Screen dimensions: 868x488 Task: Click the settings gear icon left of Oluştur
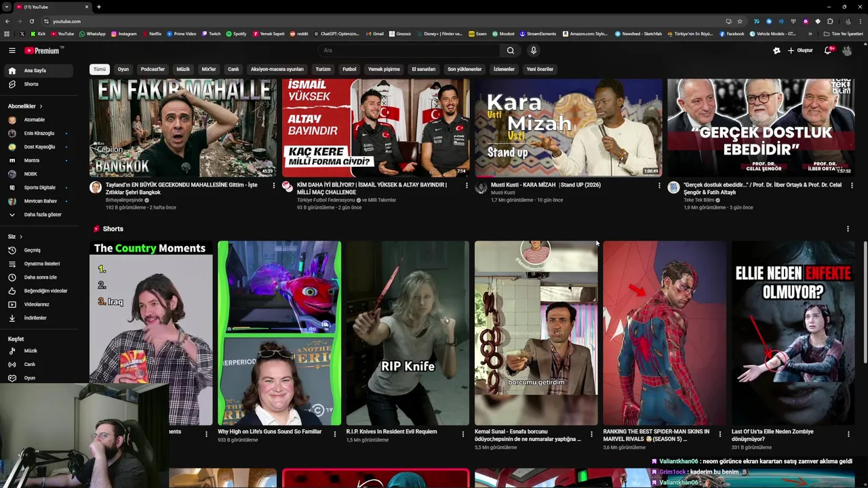coord(776,50)
